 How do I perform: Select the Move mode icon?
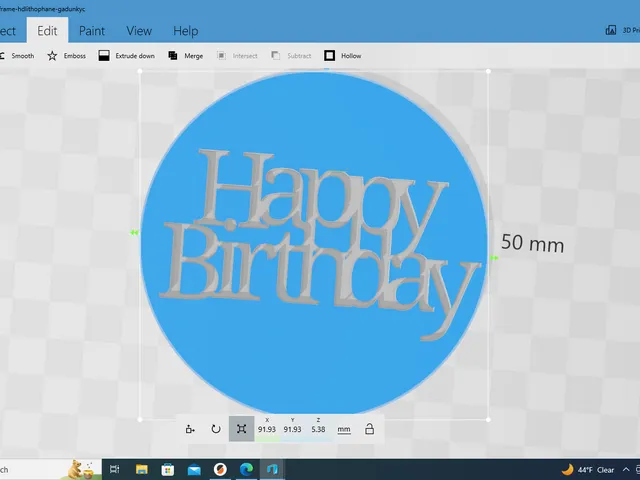click(190, 429)
